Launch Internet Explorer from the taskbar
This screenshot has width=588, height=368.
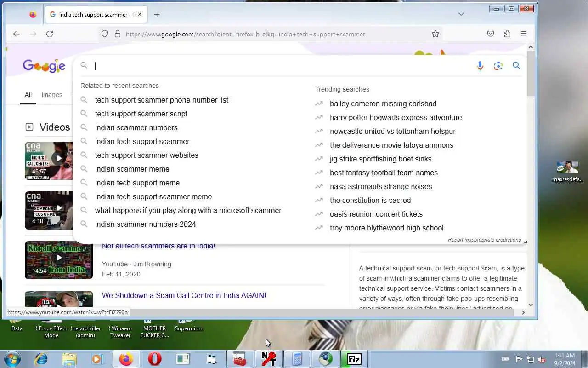41,359
